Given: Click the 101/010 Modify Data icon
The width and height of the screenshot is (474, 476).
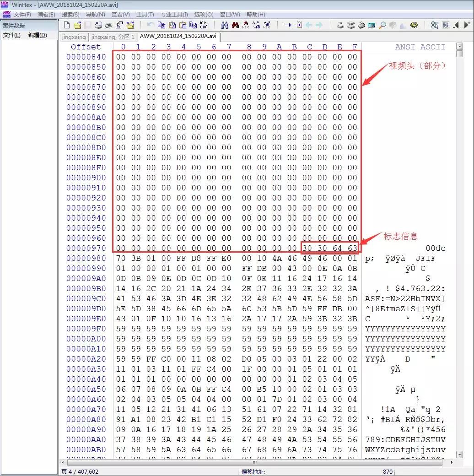Looking at the screenshot, I should [x=204, y=25].
